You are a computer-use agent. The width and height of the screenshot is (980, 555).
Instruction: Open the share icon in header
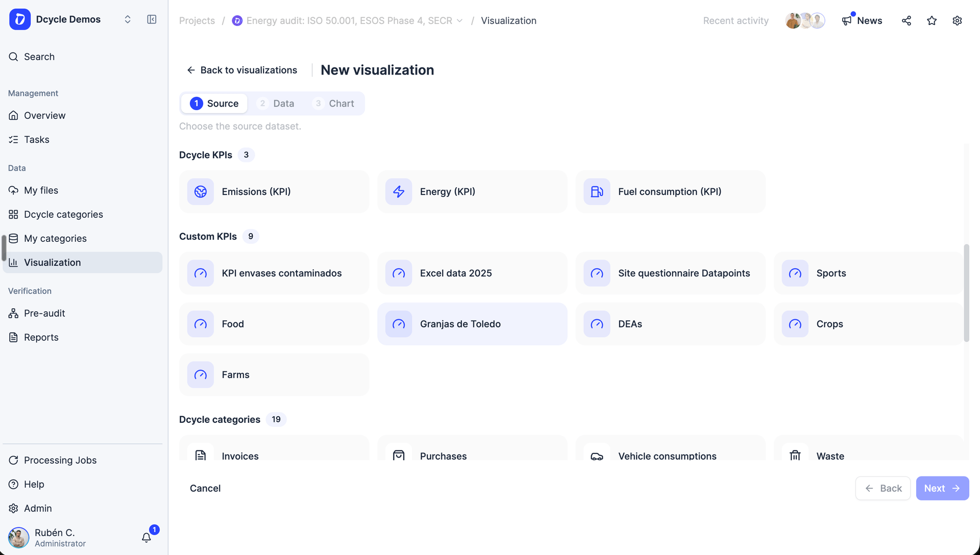coord(906,20)
